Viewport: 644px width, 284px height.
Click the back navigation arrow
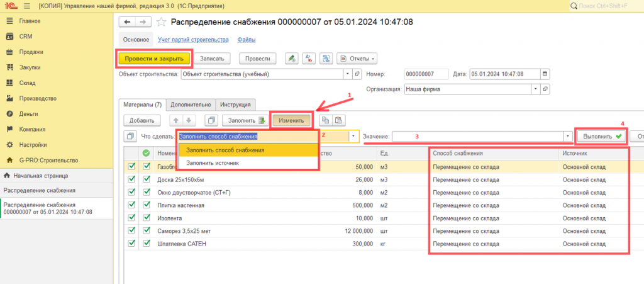click(128, 21)
